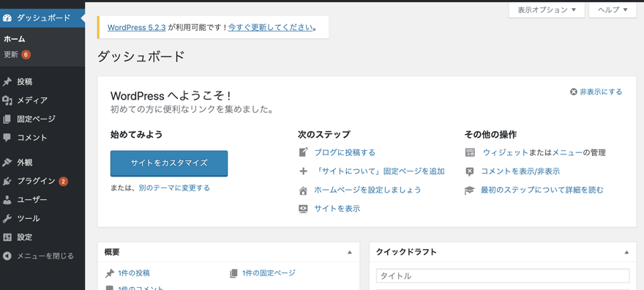644x290 pixels.
Task: Open ダッシュボード in the sidebar menu
Action: [42, 18]
